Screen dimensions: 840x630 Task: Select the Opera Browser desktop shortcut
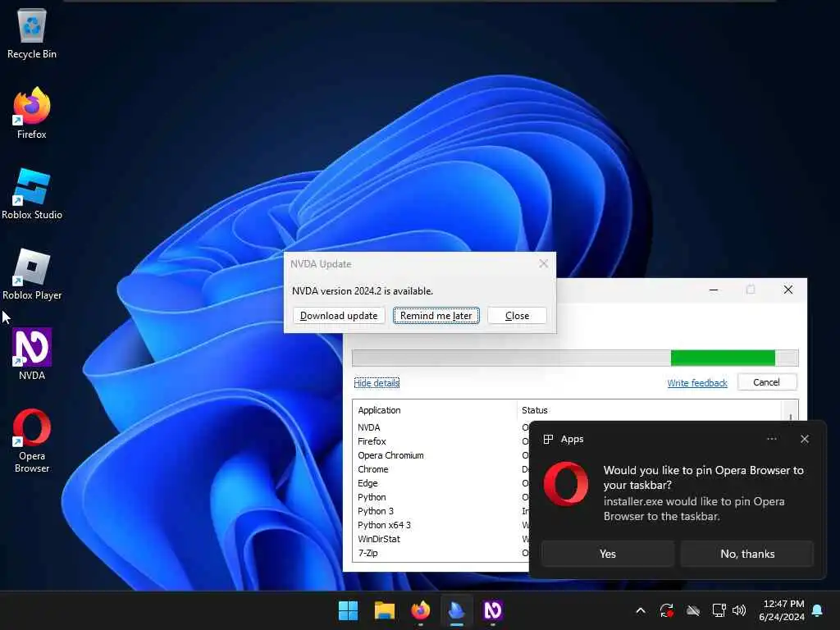pyautogui.click(x=32, y=441)
